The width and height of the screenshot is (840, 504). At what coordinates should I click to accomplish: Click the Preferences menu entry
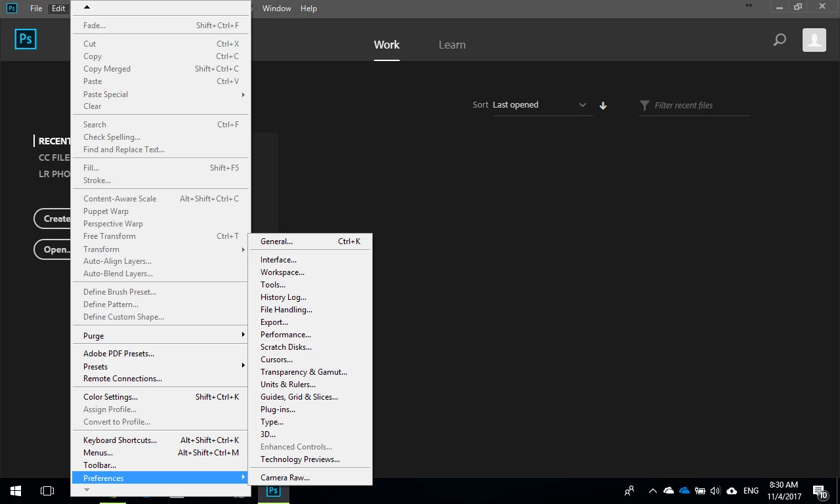[x=161, y=478]
